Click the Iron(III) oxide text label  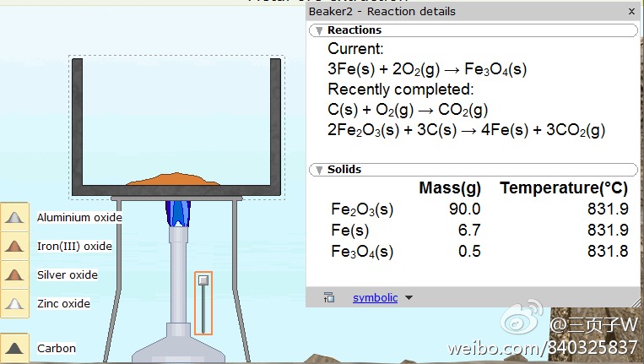(x=74, y=247)
